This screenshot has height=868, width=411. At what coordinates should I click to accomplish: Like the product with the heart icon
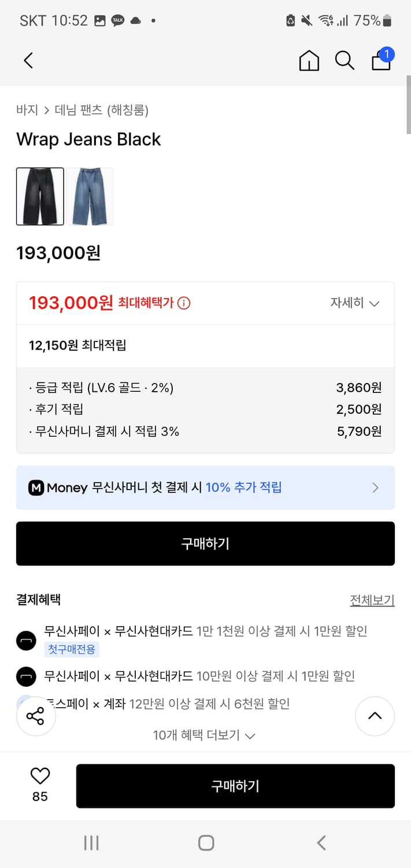40,776
